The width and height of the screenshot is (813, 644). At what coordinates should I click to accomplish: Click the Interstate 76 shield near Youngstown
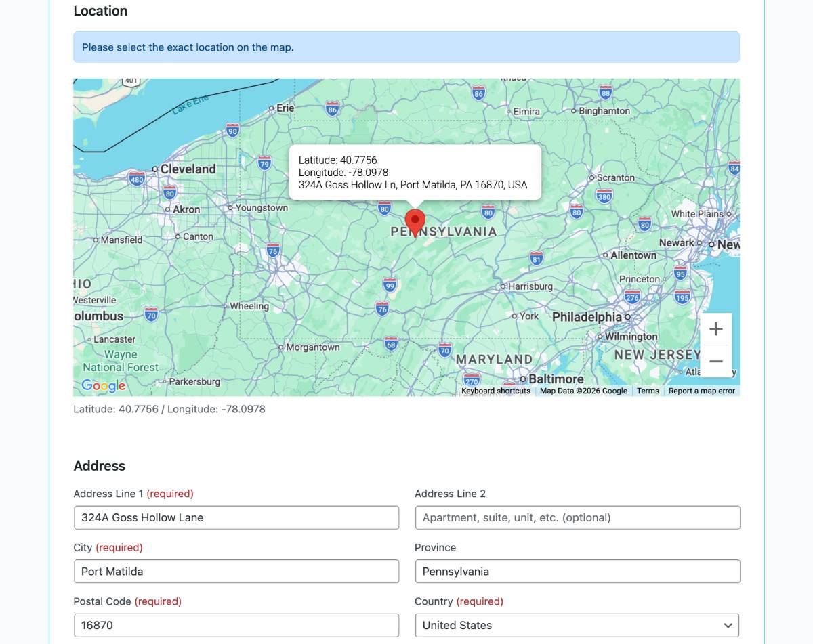pos(273,250)
